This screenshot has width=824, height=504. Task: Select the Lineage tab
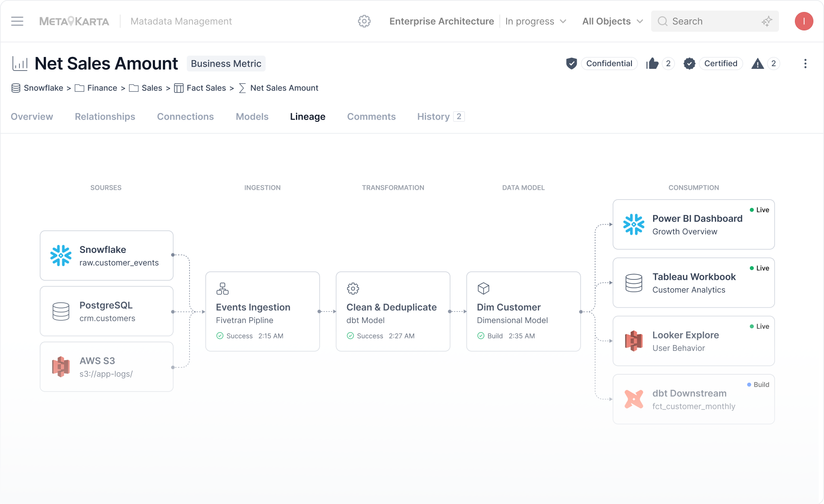[x=308, y=117]
